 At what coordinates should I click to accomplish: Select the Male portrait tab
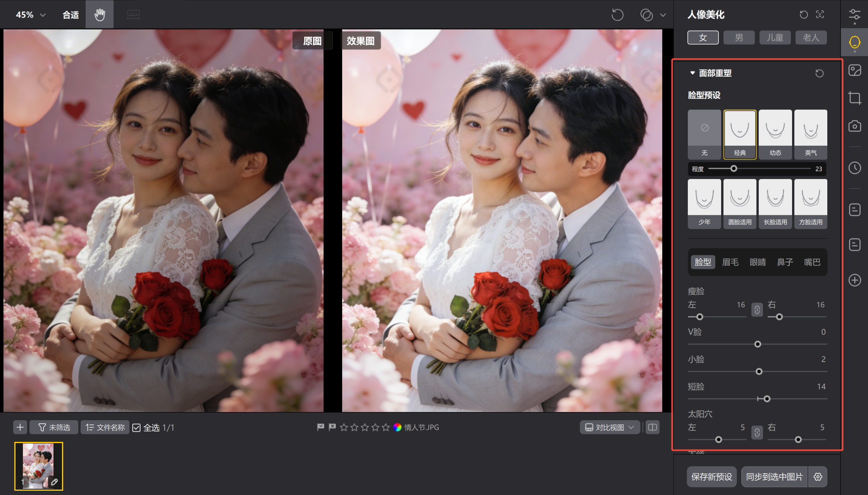739,38
